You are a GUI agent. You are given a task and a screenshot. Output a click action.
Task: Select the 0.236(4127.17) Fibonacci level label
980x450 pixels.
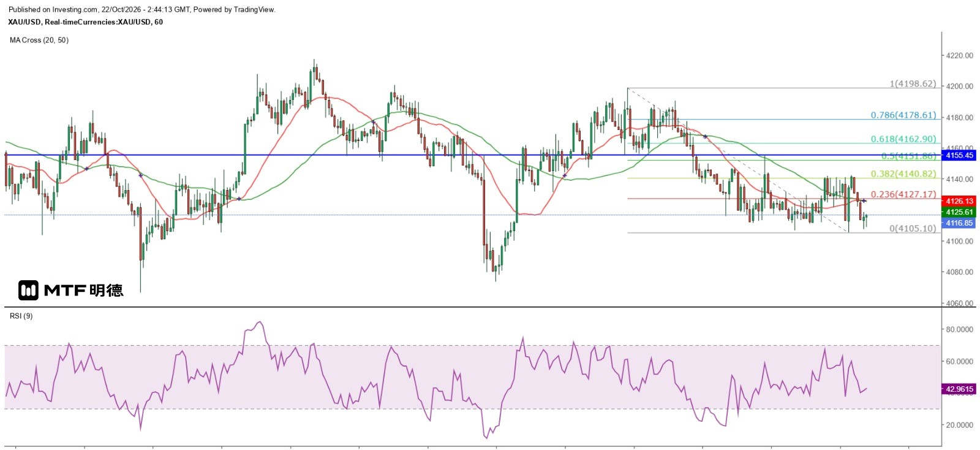903,194
